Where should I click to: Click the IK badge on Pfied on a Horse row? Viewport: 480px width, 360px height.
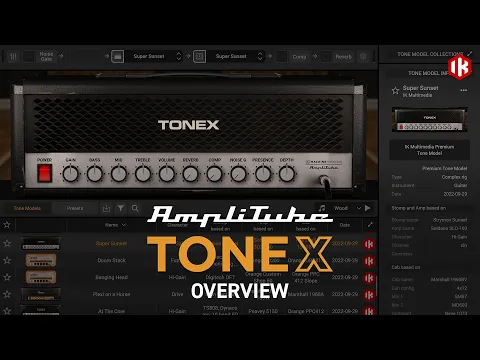click(369, 295)
